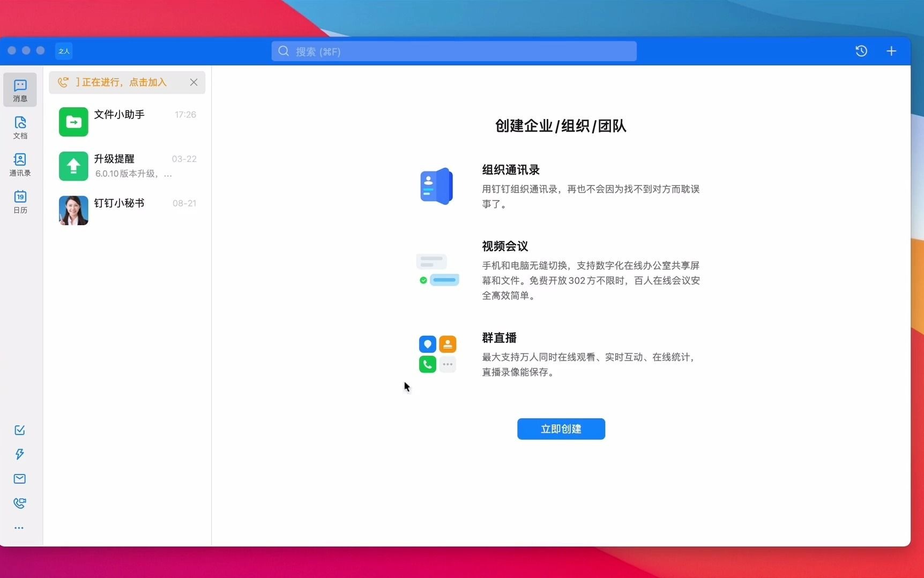Focus the search field (搜索)
This screenshot has height=578, width=924.
[454, 51]
